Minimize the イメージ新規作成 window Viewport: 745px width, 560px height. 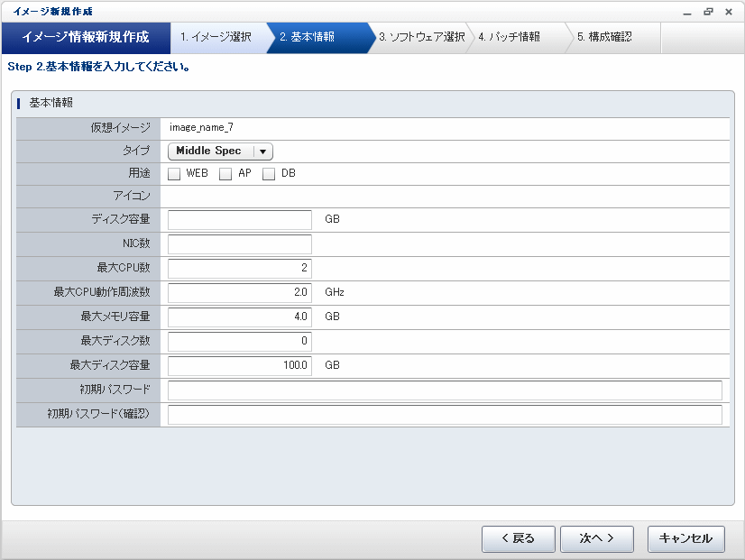point(688,11)
